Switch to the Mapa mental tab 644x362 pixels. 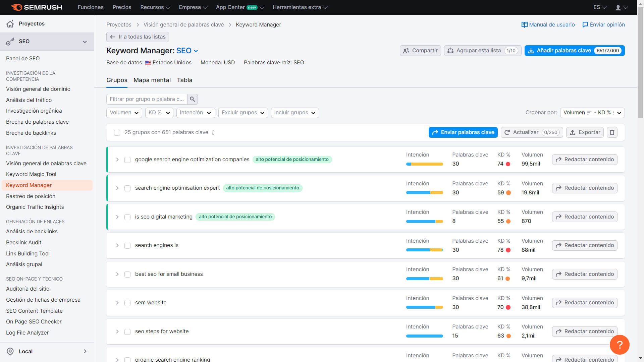click(152, 79)
